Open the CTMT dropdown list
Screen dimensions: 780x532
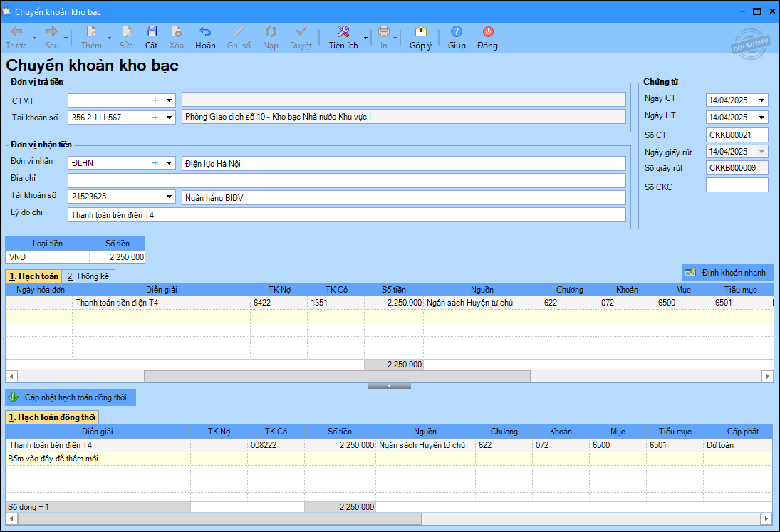(x=169, y=100)
